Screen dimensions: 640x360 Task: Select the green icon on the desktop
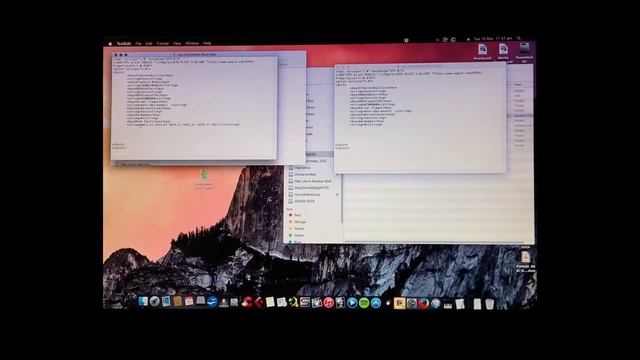pos(204,175)
